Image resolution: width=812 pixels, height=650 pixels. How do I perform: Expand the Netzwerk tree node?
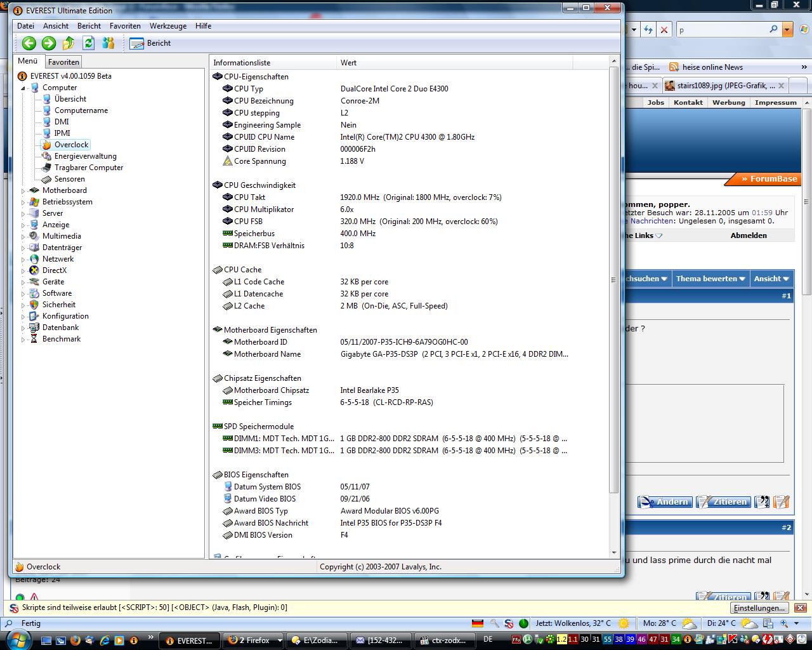[x=23, y=259]
